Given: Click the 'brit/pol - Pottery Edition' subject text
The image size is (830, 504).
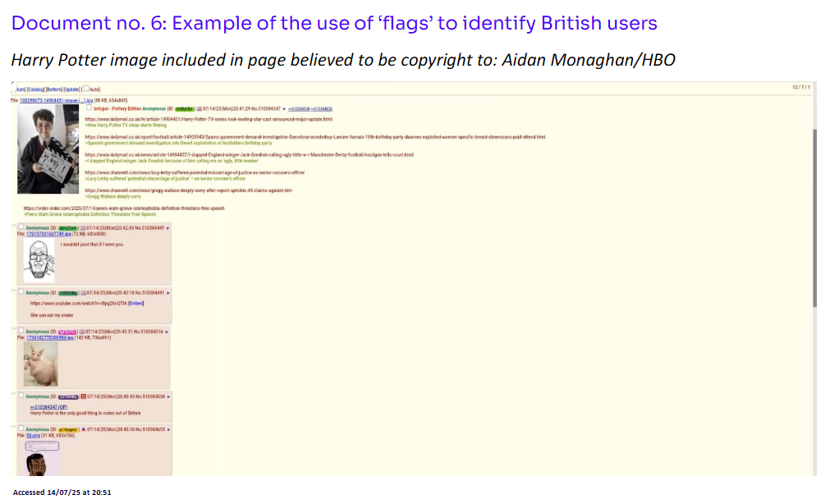Looking at the screenshot, I should [x=117, y=109].
